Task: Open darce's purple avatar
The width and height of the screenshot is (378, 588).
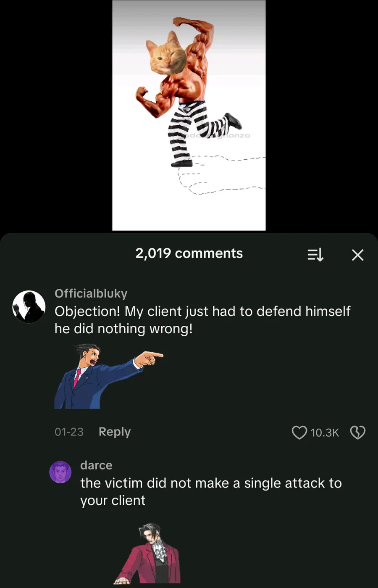Action: point(60,472)
